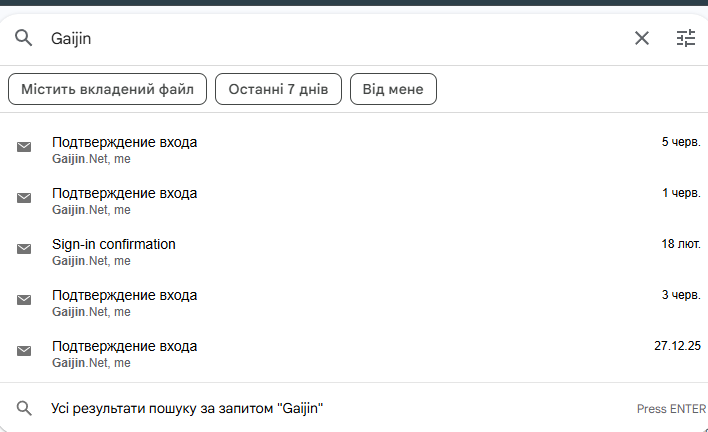
Task: Click the envelope icon of 5 черв. email
Action: point(24,147)
